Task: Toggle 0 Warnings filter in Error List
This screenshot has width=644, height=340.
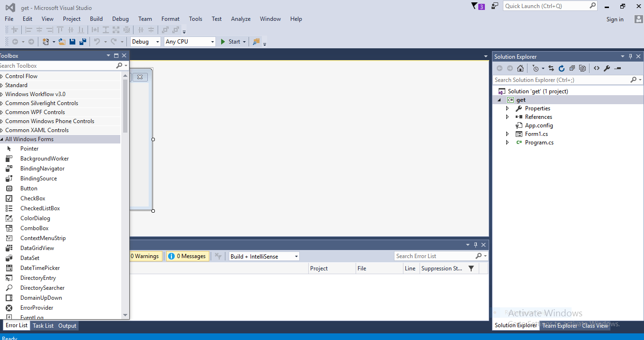Action: 145,256
